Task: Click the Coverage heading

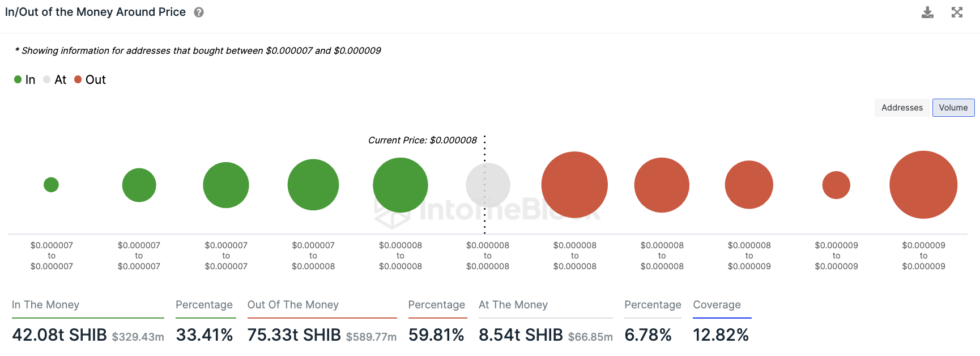Action: click(x=717, y=305)
